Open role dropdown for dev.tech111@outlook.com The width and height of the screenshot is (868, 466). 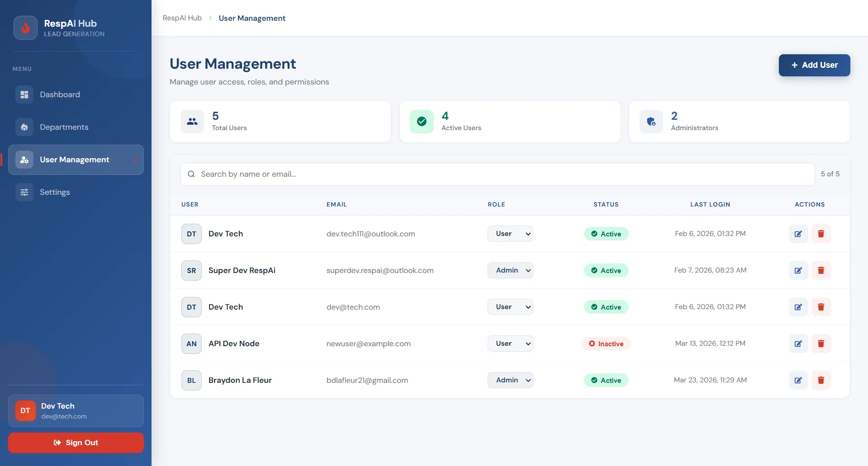(510, 234)
